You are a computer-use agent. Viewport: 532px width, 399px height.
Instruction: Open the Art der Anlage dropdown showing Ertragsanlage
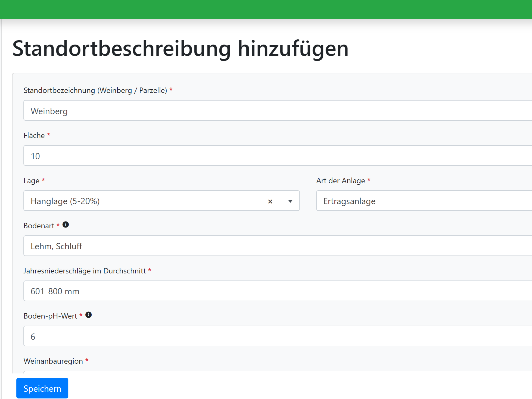coord(424,201)
